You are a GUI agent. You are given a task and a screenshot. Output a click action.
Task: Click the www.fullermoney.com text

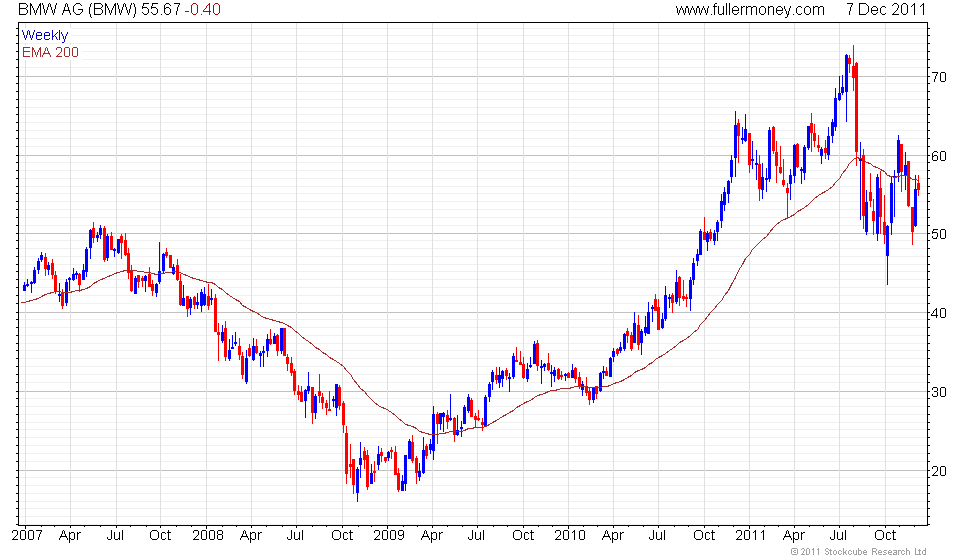click(x=750, y=9)
